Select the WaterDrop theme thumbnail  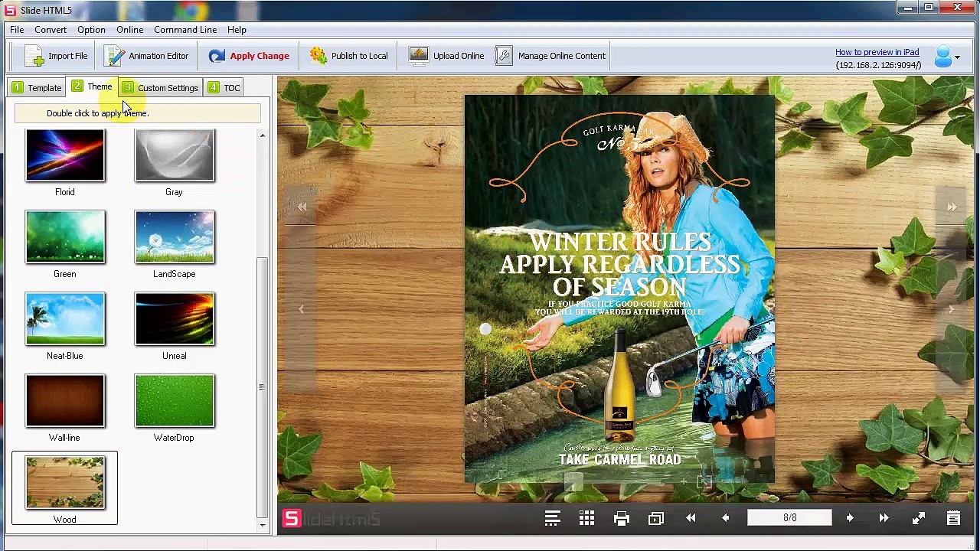[x=175, y=401]
